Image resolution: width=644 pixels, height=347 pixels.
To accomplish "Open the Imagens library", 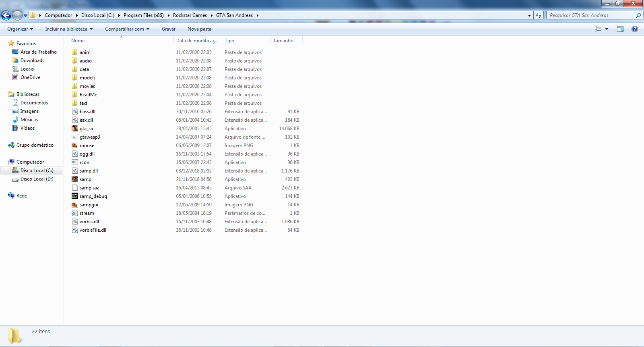I will pos(30,111).
